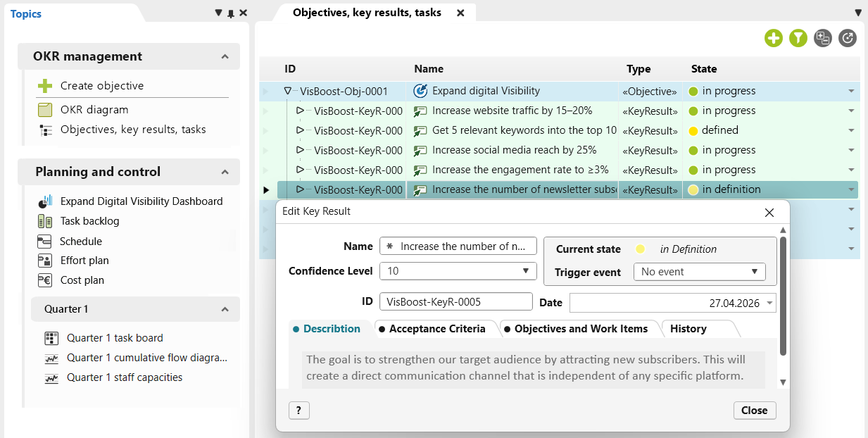The height and width of the screenshot is (438, 868).
Task: Click the Schedule icon in Planning and control
Action: 45,242
